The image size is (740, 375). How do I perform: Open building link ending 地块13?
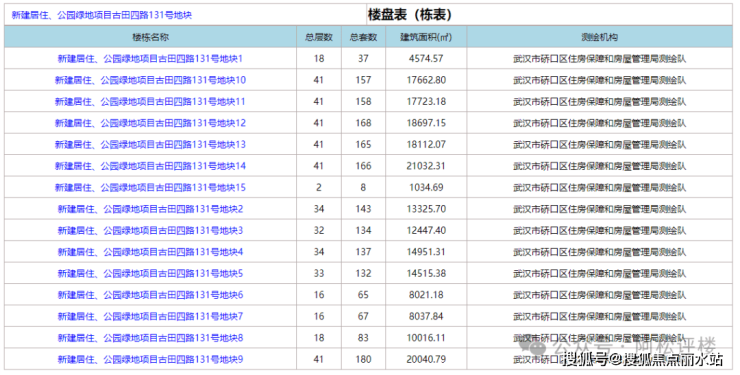[x=150, y=145]
